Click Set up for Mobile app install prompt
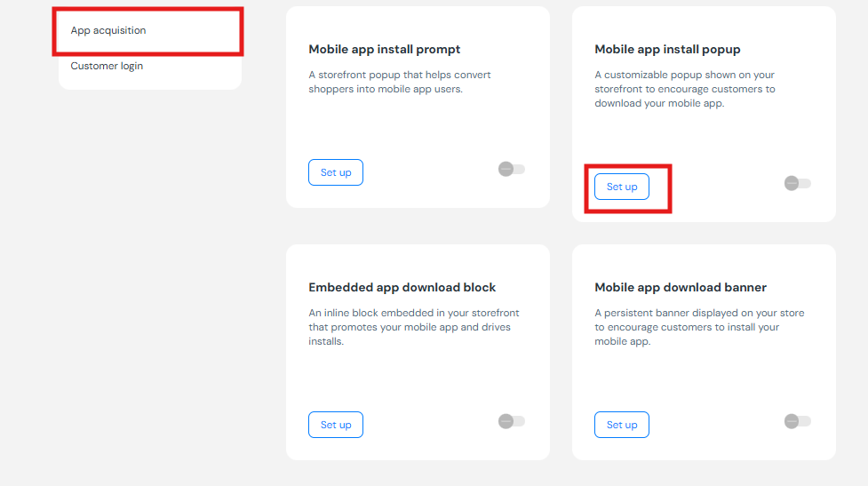The image size is (868, 486). point(336,172)
